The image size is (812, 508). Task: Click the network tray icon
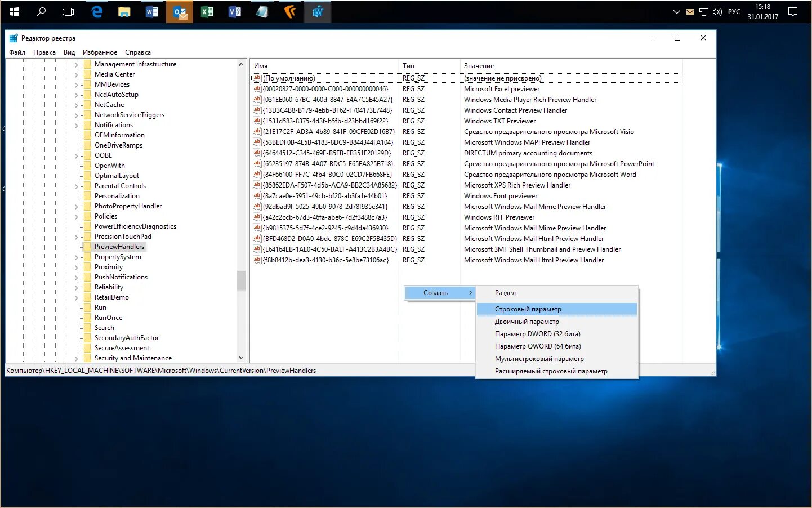click(x=704, y=12)
